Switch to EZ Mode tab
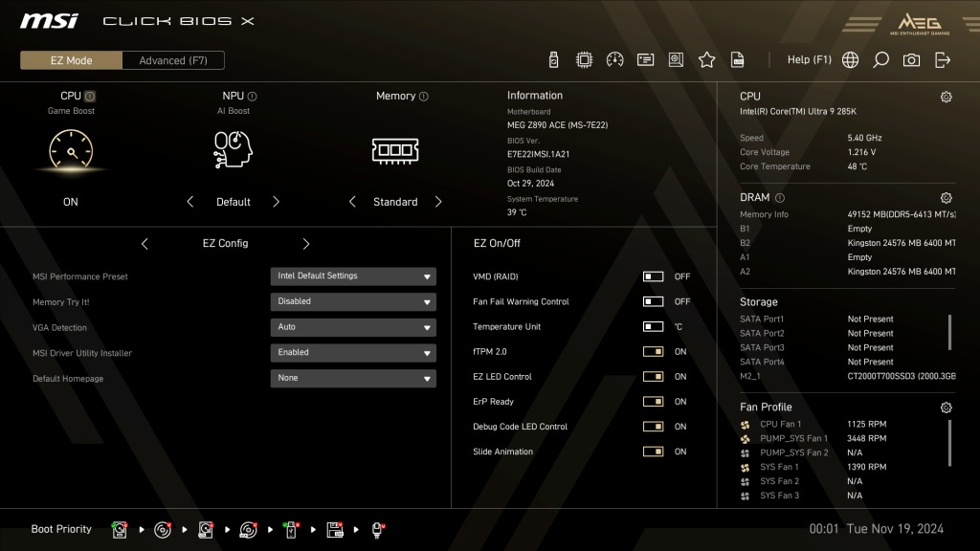The width and height of the screenshot is (980, 551). [x=71, y=60]
